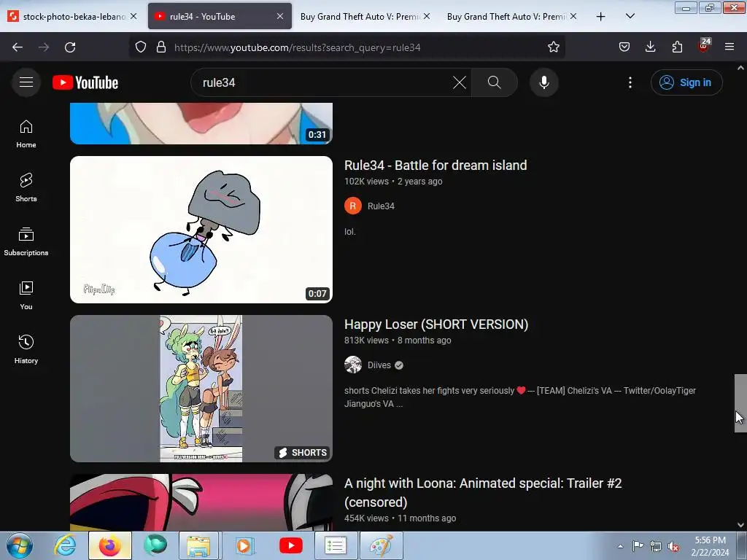Open browser downloads panel
The width and height of the screenshot is (747, 560).
(x=650, y=47)
